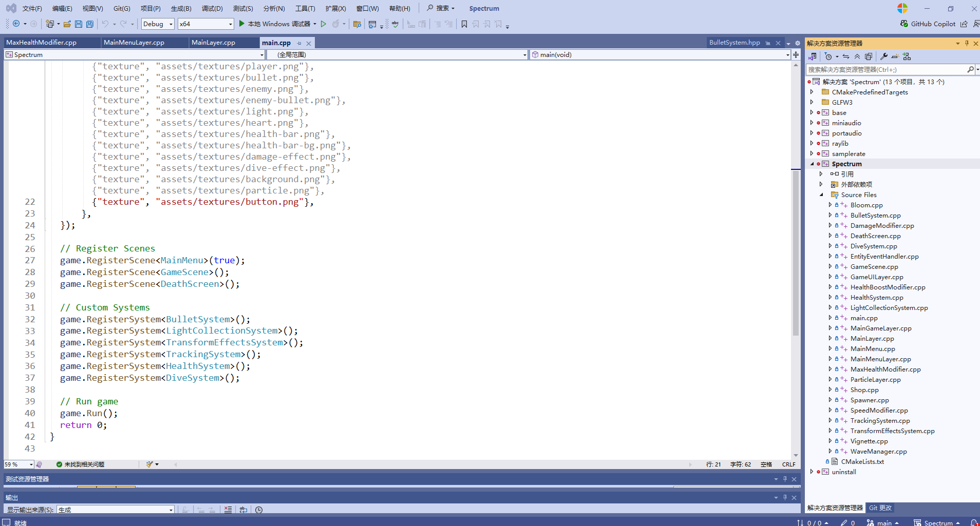Select HealthSystem.cpp in Solution Explorer

tap(876, 297)
